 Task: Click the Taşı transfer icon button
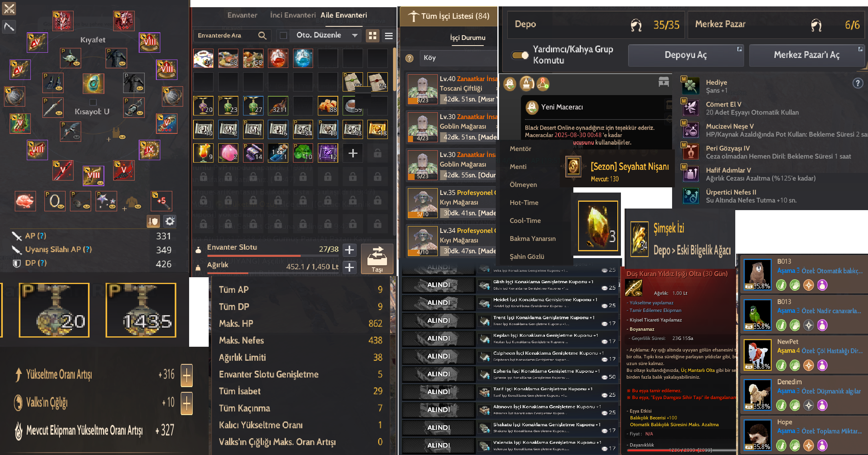click(x=377, y=258)
